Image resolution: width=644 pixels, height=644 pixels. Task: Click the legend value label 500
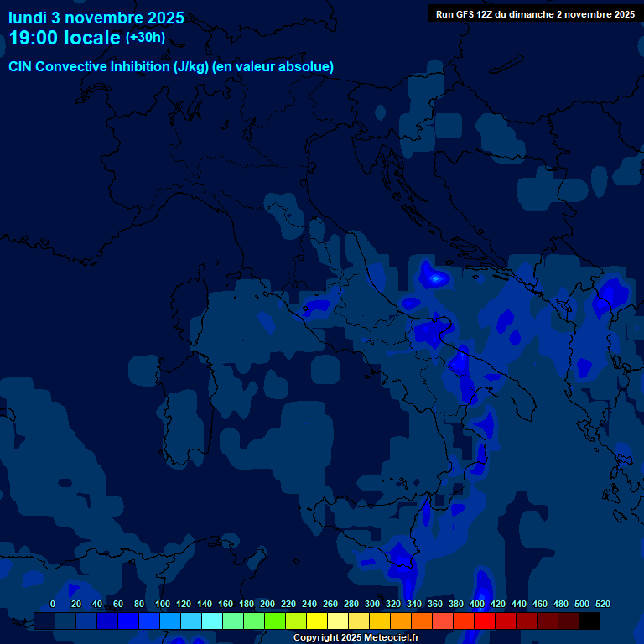point(582,604)
